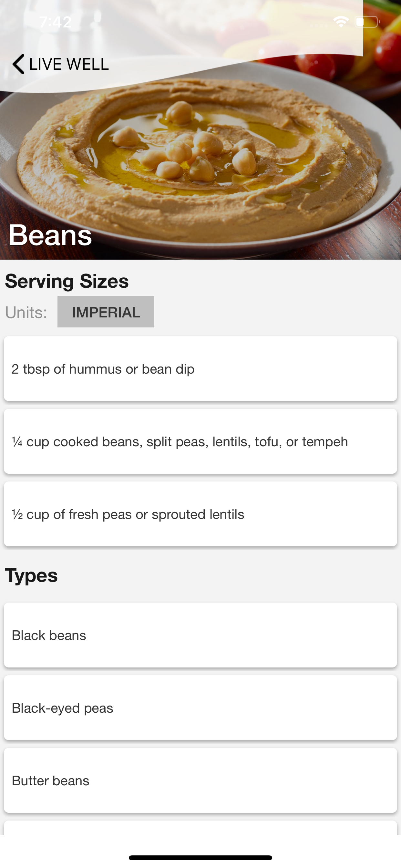Select the 2 tbsp hummus serving card

[200, 369]
